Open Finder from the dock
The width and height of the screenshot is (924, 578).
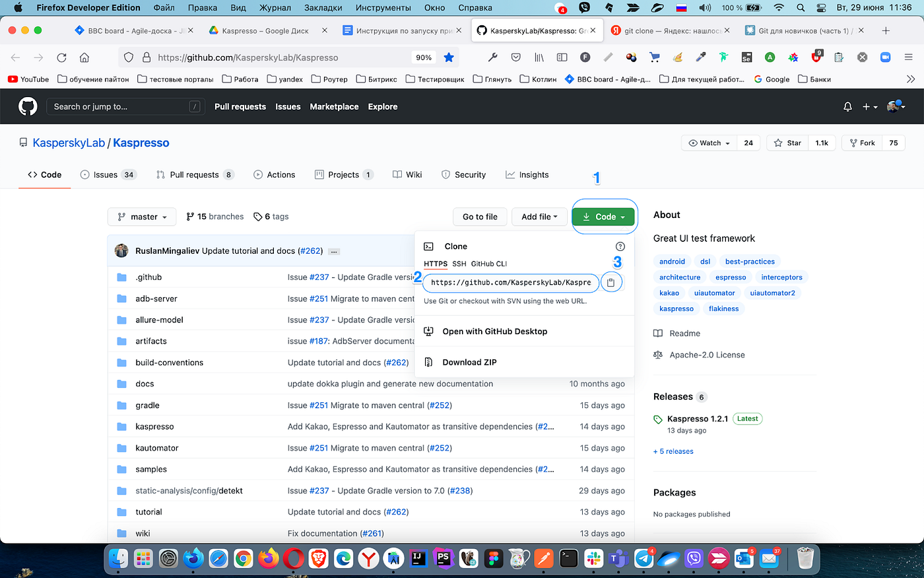(118, 559)
